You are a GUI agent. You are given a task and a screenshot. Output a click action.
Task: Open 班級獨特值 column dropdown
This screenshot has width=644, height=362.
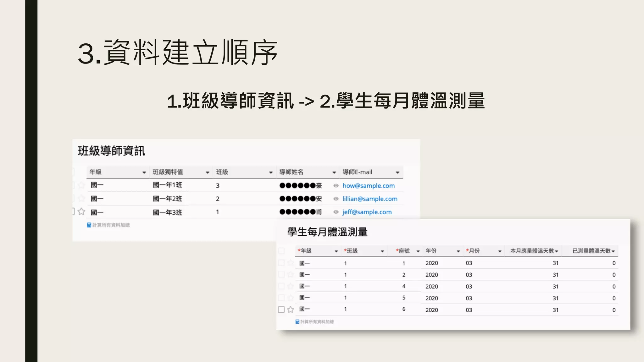208,173
